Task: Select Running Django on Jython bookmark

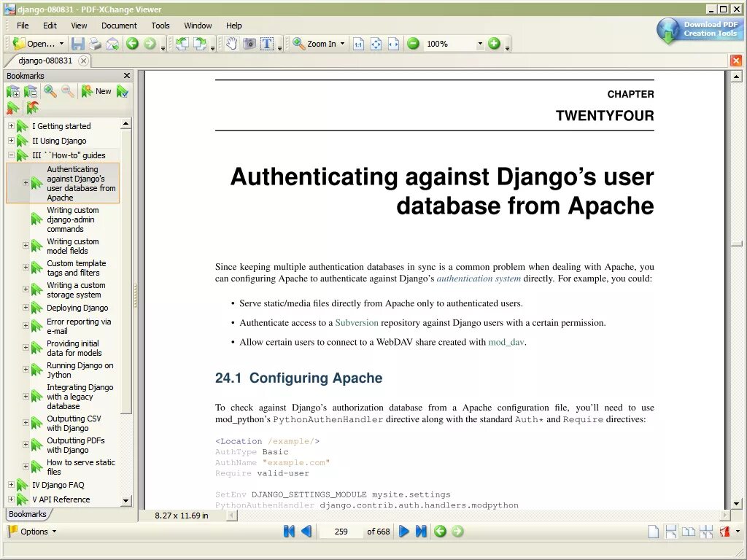Action: 80,370
